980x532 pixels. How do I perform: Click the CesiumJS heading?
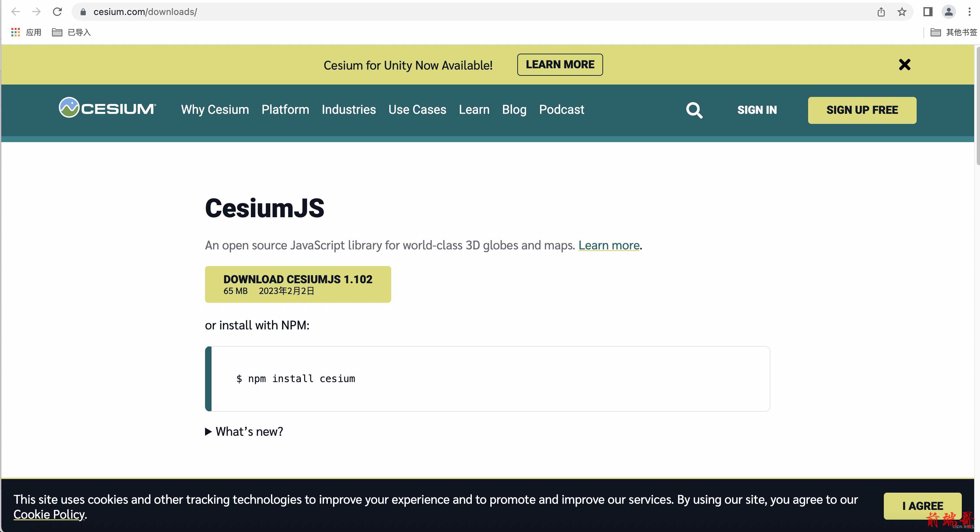pyautogui.click(x=264, y=208)
